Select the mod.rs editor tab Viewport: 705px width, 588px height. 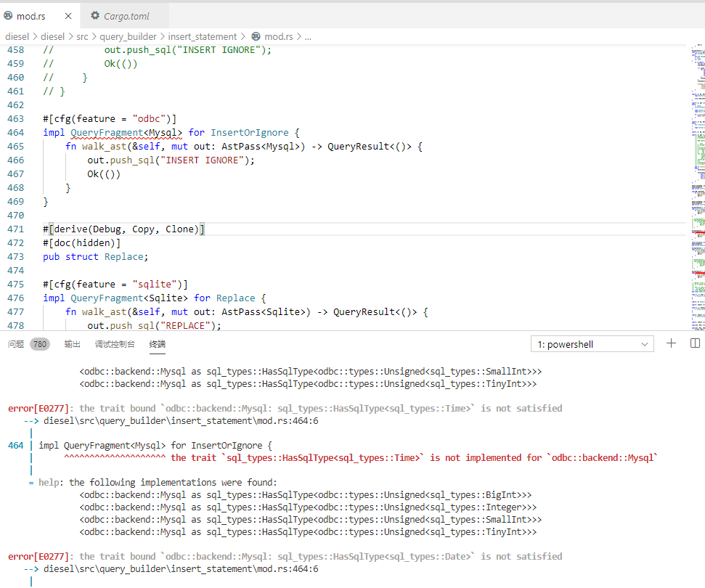pyautogui.click(x=38, y=16)
